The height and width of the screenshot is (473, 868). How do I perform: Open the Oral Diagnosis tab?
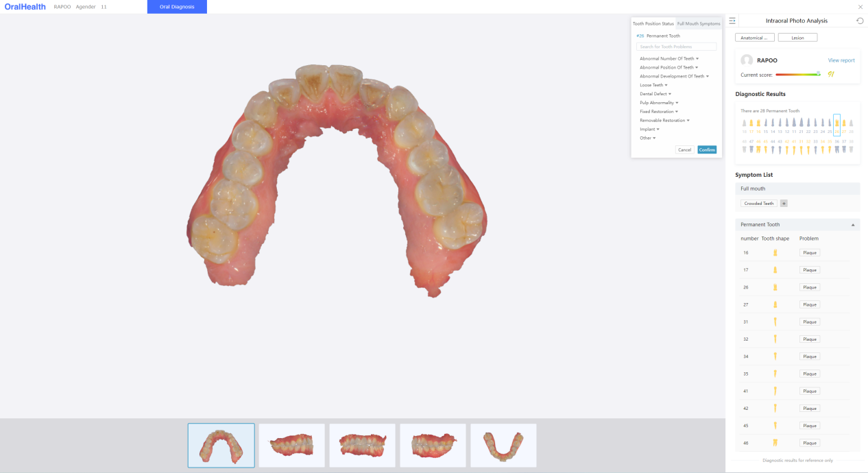point(177,7)
